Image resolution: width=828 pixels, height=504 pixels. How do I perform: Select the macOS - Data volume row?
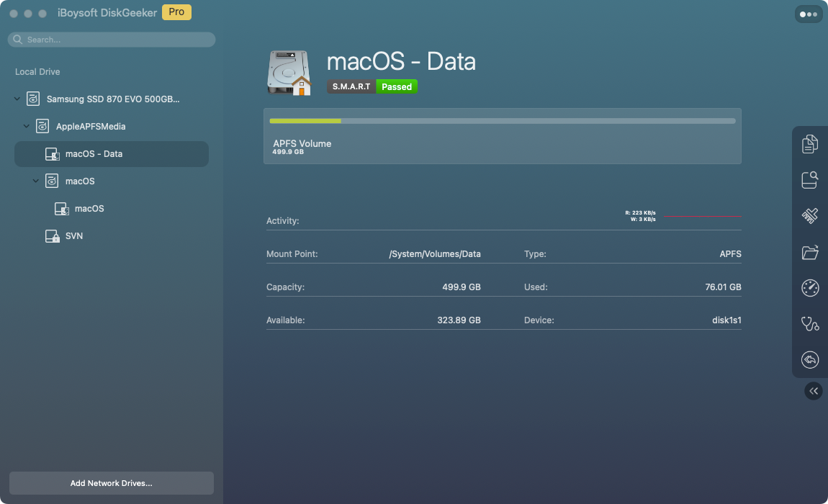tap(112, 154)
